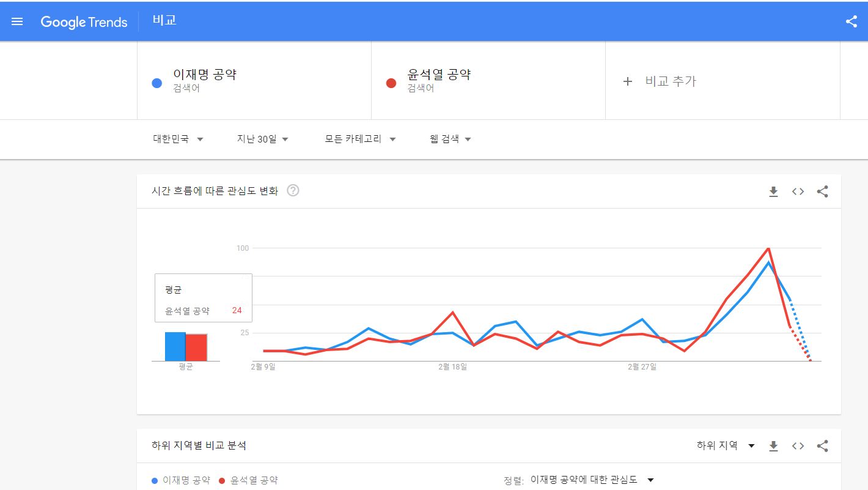
Task: Click the Google Trends logo
Action: click(x=84, y=22)
